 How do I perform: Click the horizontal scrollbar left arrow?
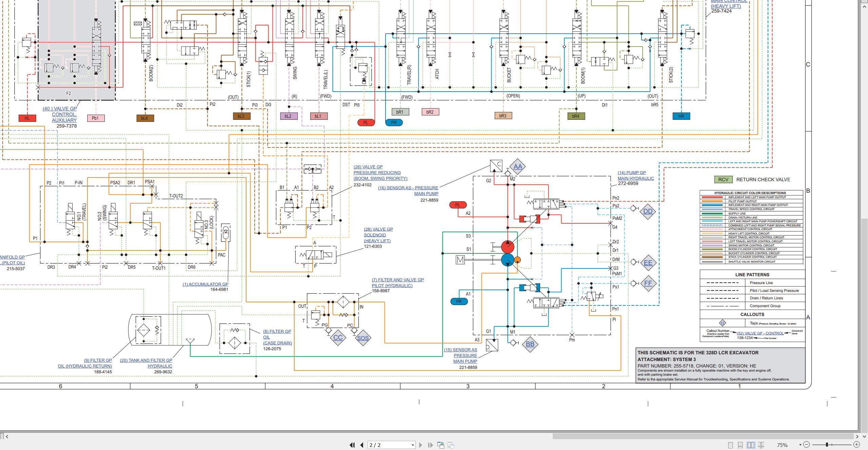[x=7, y=436]
